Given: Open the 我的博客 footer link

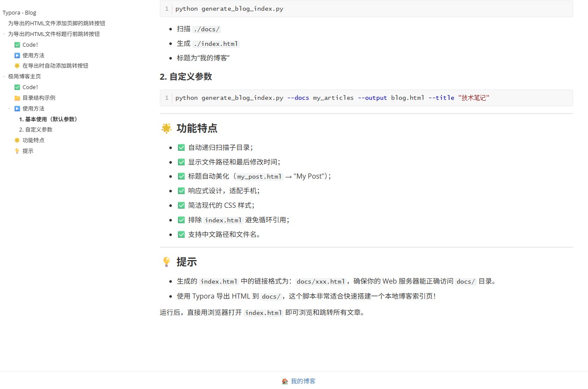Looking at the screenshot, I should pos(303,381).
